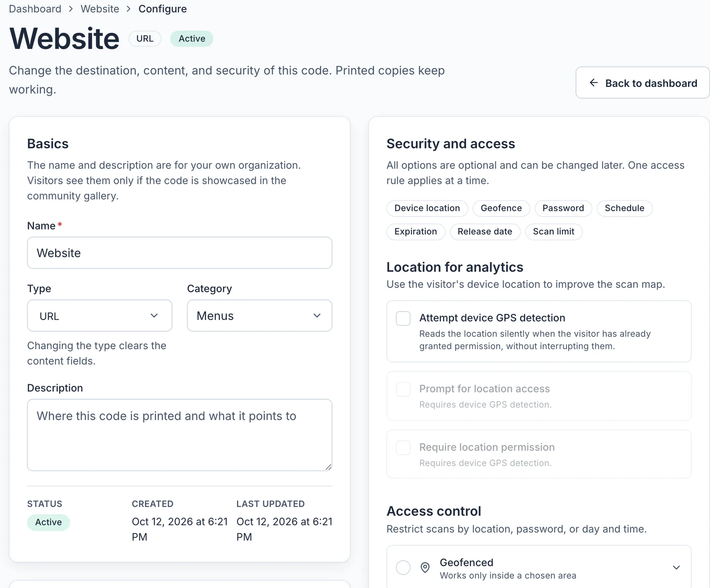The height and width of the screenshot is (588, 710).
Task: Click the Active status badge under STATUS
Action: [x=48, y=522]
